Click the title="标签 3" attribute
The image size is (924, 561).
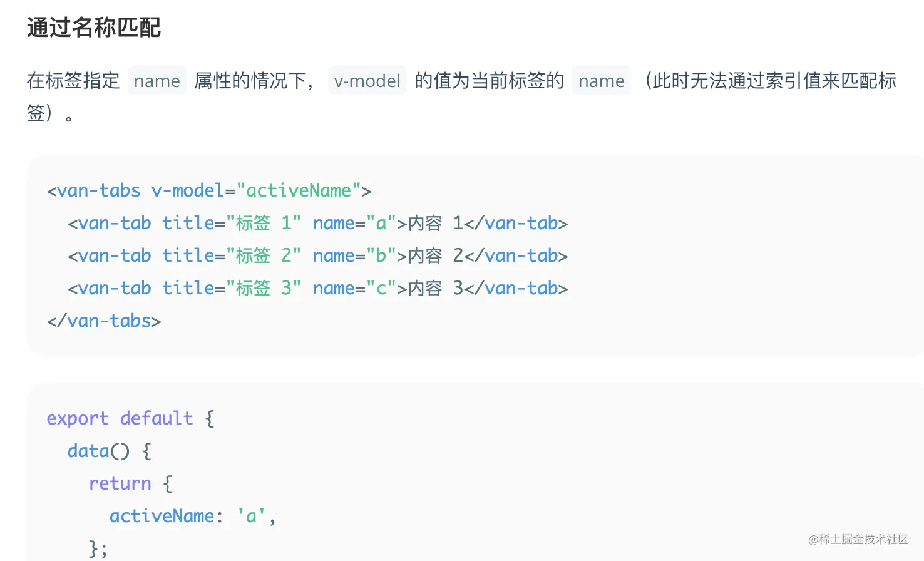[x=231, y=288]
